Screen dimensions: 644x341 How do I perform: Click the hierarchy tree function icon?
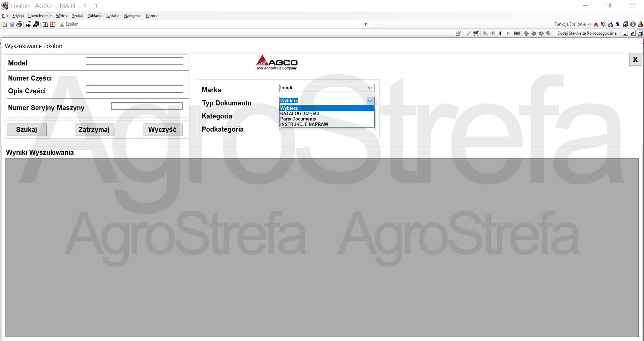(610, 24)
